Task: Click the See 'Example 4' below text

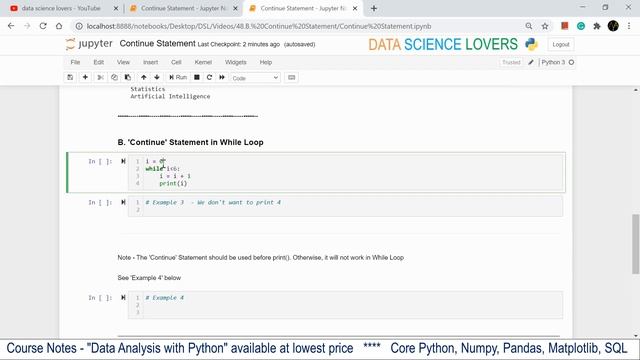Action: pos(149,278)
